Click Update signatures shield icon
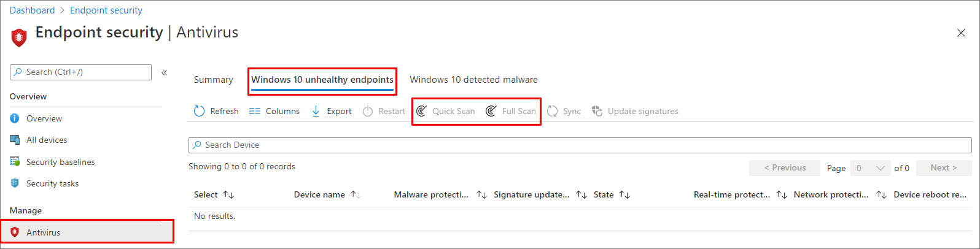The image size is (980, 249). pos(597,111)
